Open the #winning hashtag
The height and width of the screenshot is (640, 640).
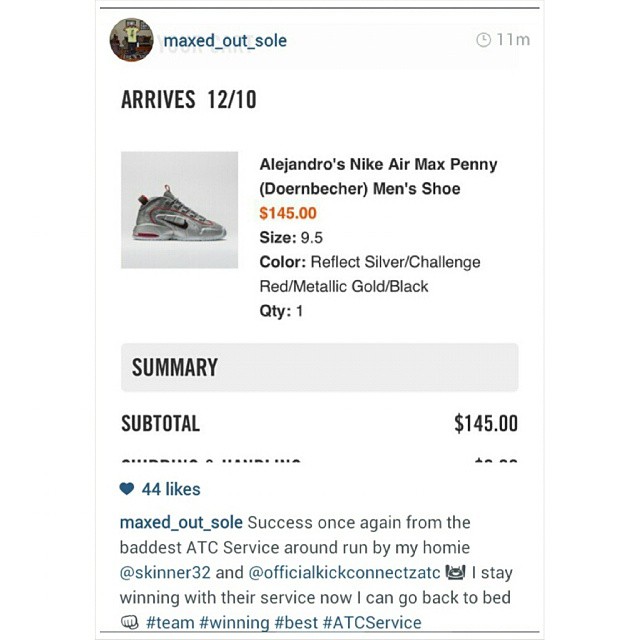click(234, 623)
